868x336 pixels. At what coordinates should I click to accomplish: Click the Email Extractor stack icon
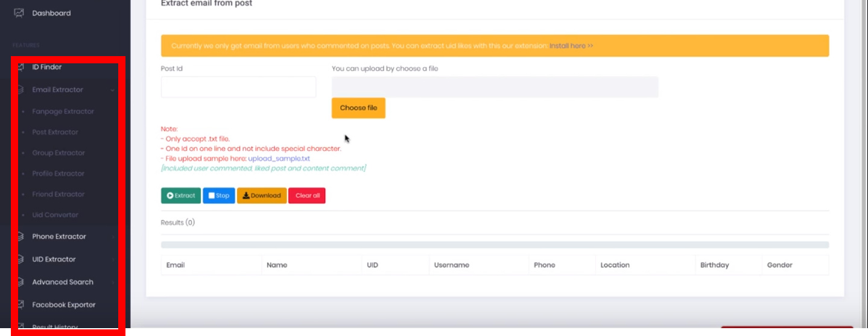pos(20,90)
